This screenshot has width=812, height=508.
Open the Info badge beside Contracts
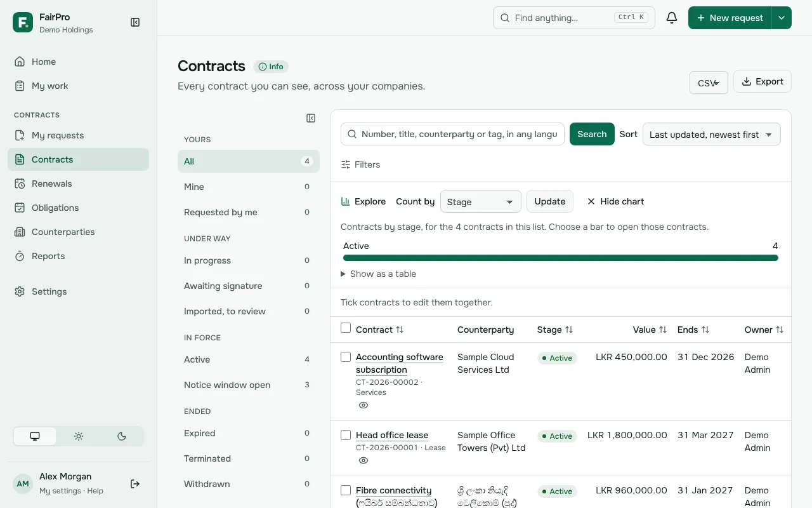[271, 67]
